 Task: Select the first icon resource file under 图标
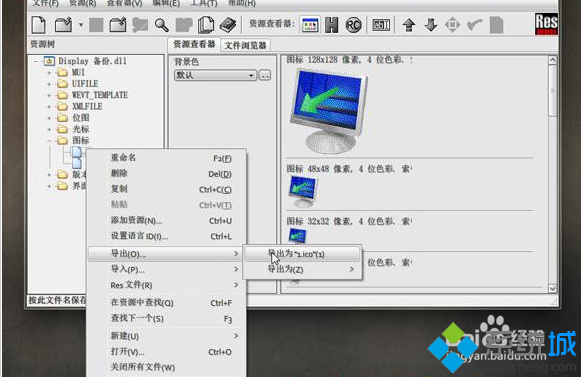pyautogui.click(x=76, y=152)
